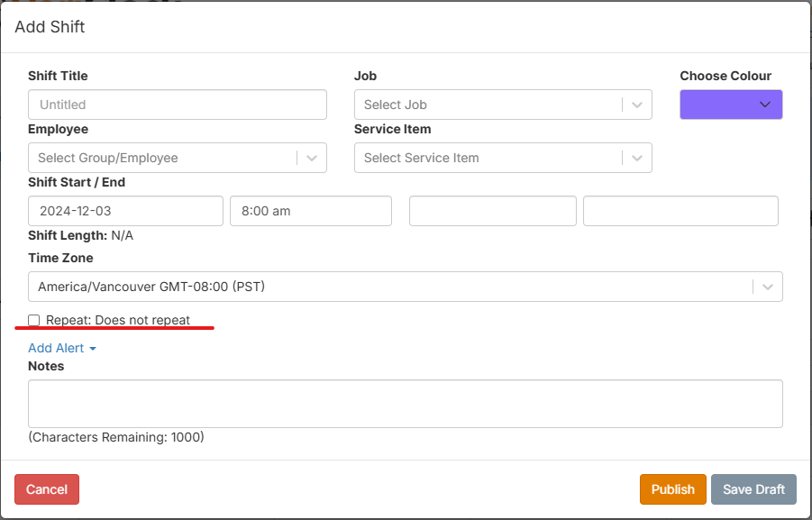Cancel adding the shift
Image resolution: width=812 pixels, height=520 pixels.
46,488
